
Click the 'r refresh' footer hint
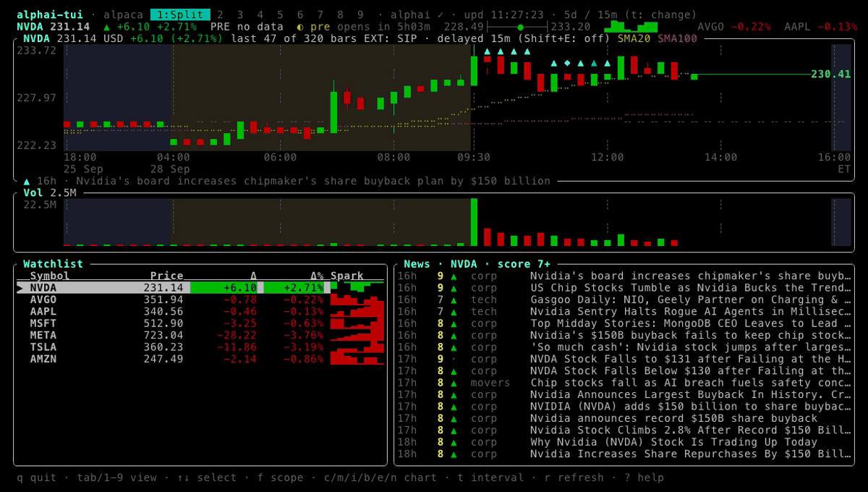[x=574, y=478]
